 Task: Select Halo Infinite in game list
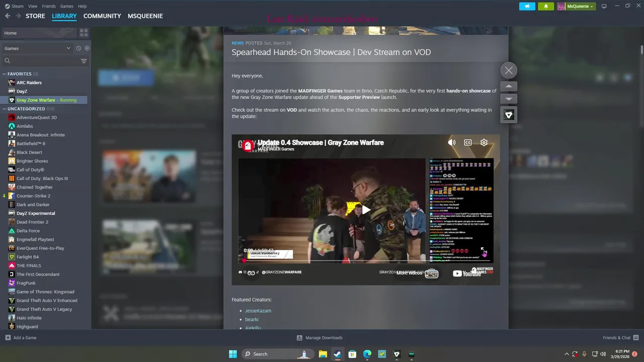click(x=29, y=318)
